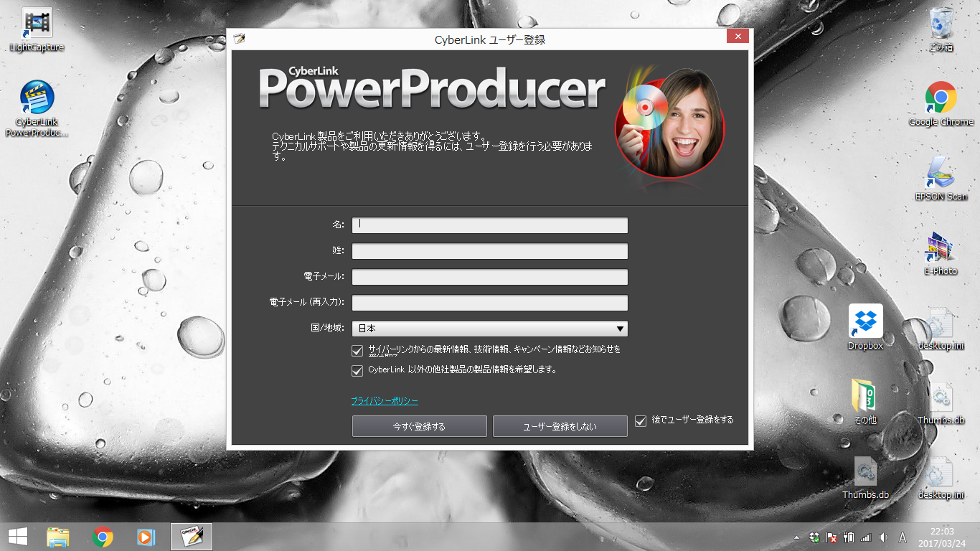
Task: Open the E-Photo desktop shortcut
Action: [x=941, y=253]
